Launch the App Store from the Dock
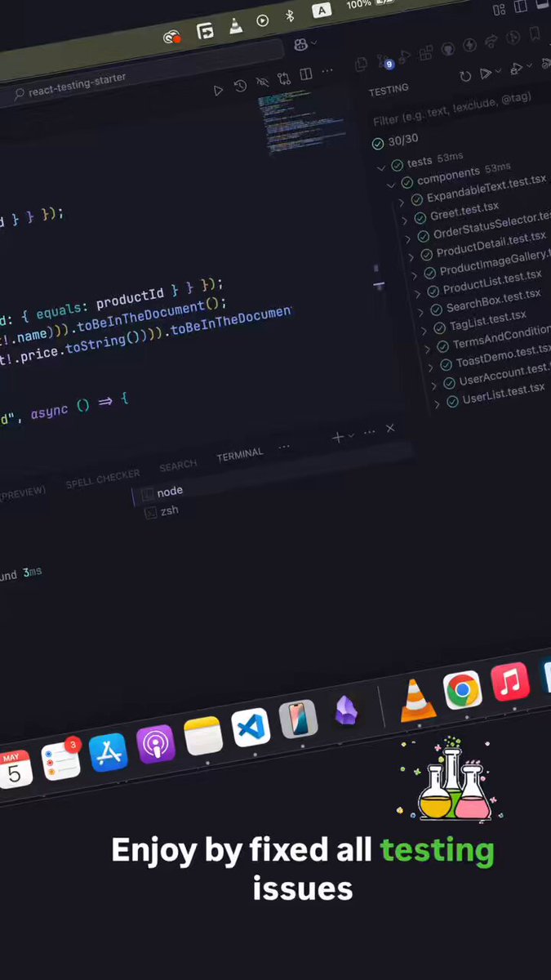Screen dimensions: 551x980 point(109,752)
